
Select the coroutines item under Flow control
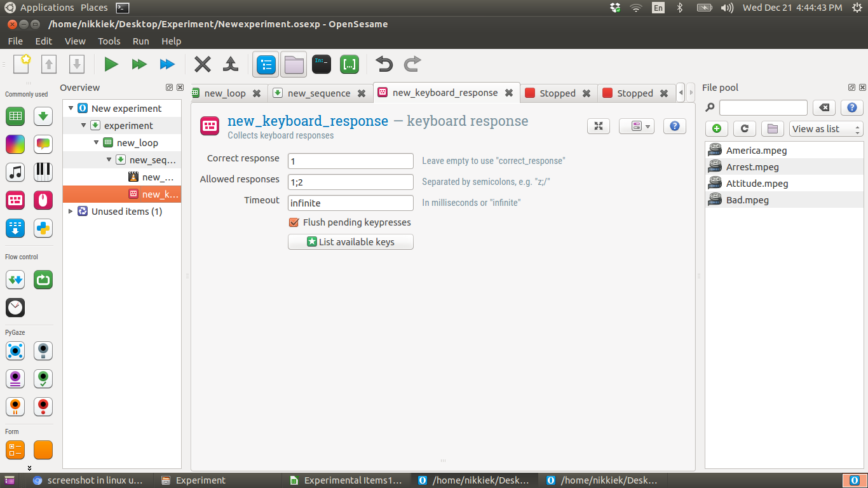point(15,280)
